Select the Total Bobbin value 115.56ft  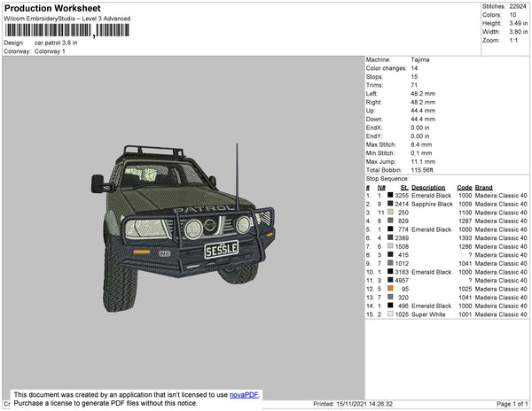[x=422, y=170]
